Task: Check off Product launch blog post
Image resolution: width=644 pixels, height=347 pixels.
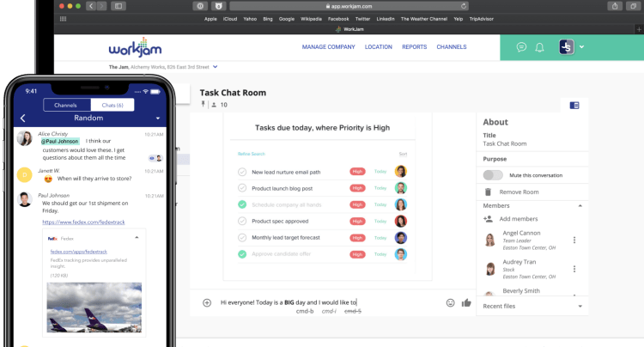Action: click(x=242, y=188)
